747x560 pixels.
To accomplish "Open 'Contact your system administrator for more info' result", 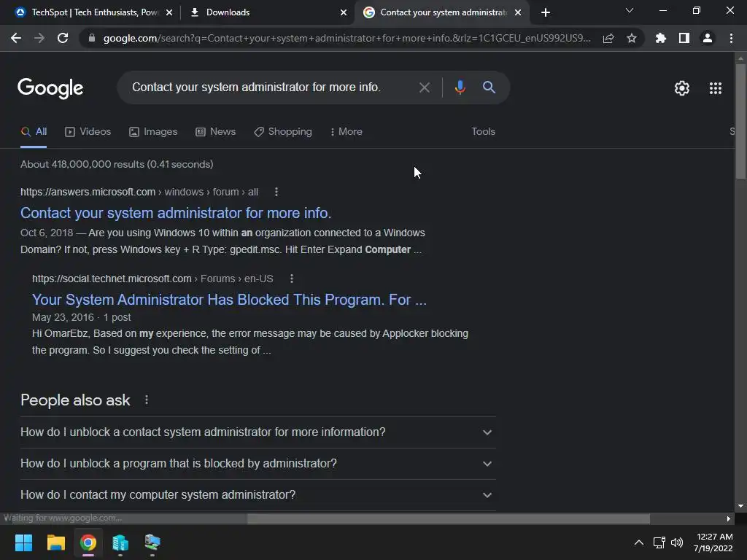I will (x=176, y=213).
